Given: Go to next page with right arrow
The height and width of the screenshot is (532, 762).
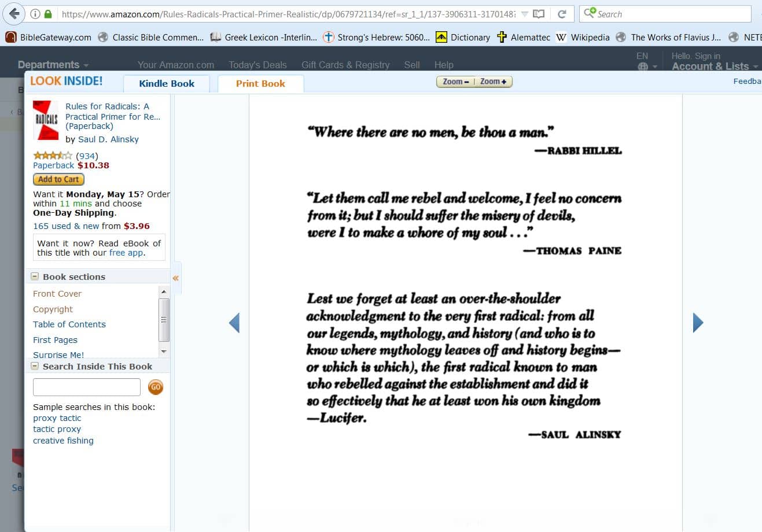Looking at the screenshot, I should pos(698,323).
